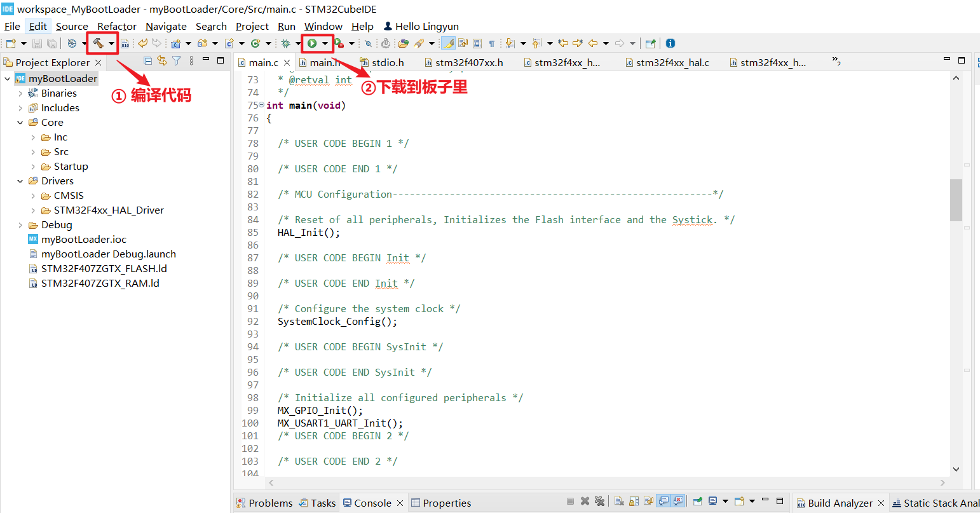Select myBootLoader Debug.launch file
The image size is (980, 513).
click(x=108, y=254)
